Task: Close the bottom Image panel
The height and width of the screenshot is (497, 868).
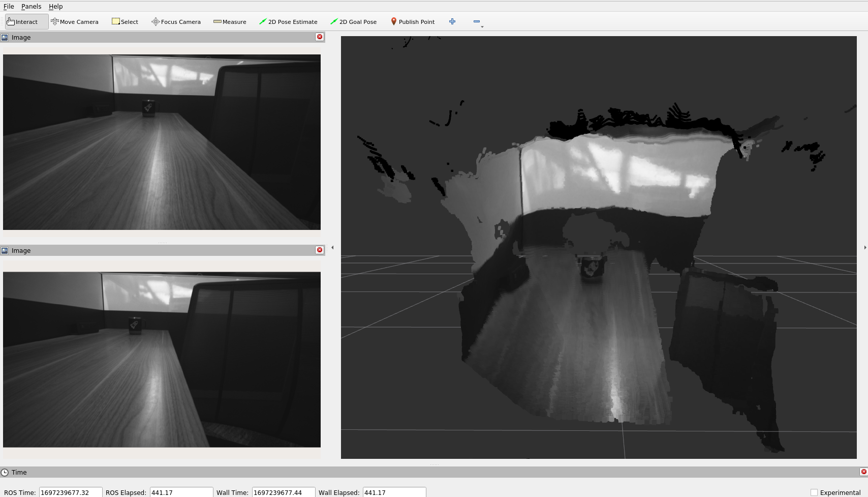Action: (320, 250)
